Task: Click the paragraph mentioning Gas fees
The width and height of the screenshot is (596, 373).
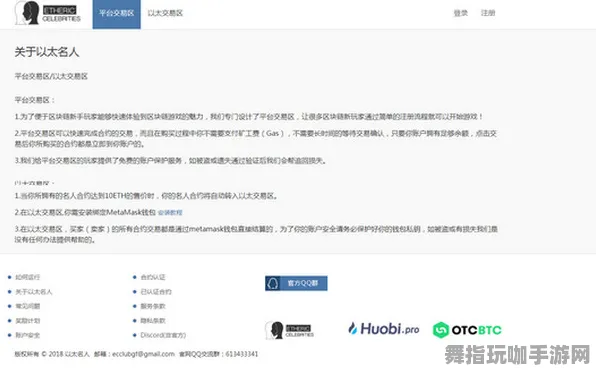Action: (x=256, y=138)
